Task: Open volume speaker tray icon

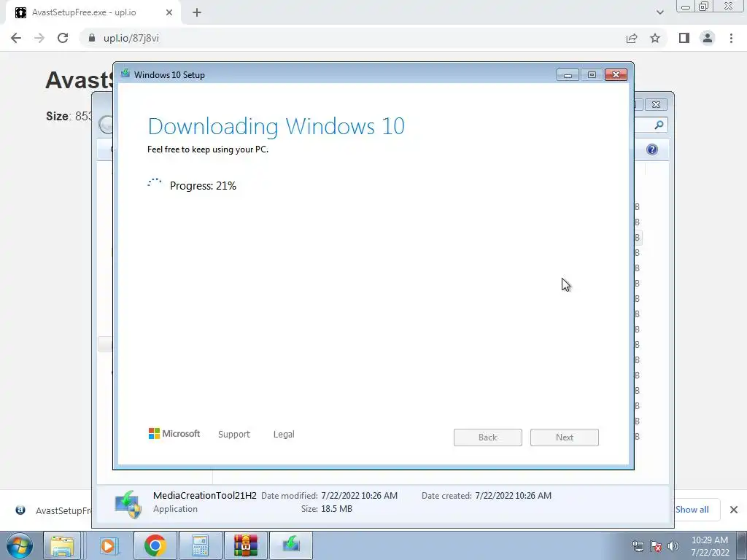Action: tap(673, 546)
